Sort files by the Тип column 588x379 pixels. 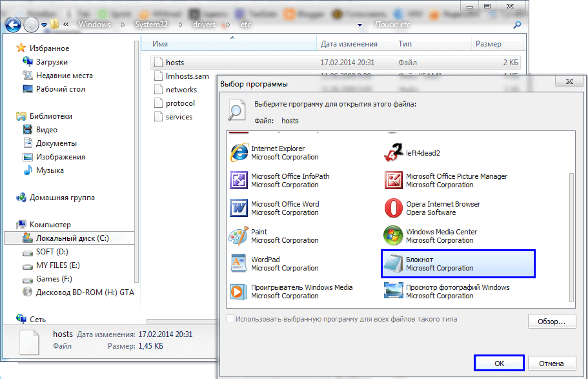(432, 44)
